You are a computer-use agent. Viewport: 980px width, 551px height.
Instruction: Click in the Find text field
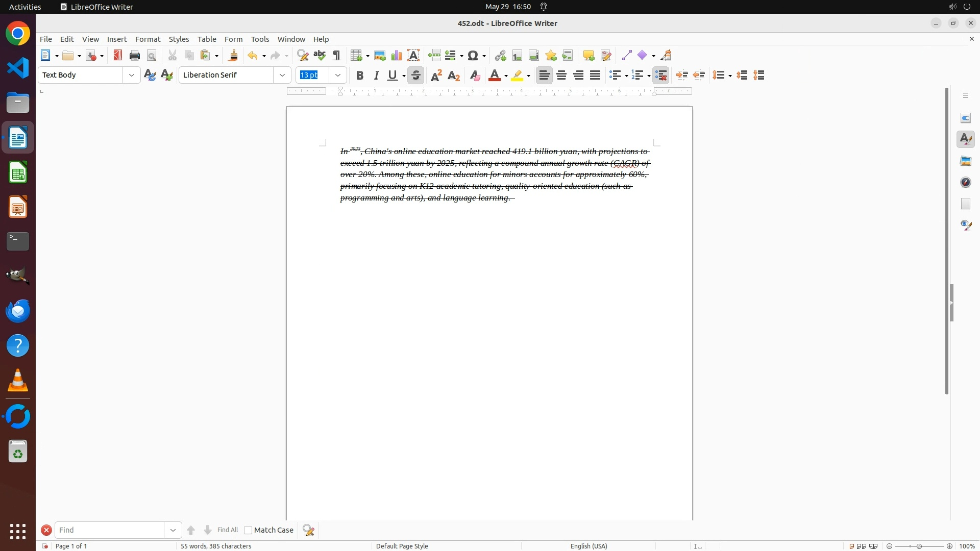(x=109, y=530)
